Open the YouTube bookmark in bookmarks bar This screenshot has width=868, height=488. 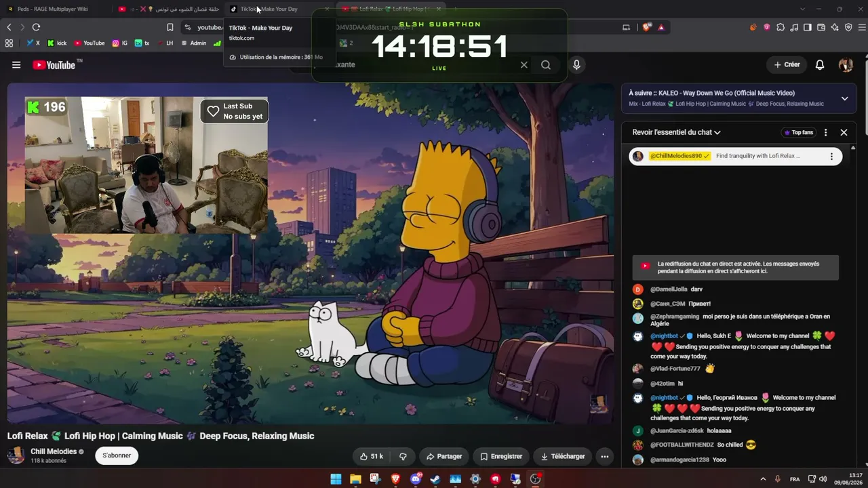tap(90, 43)
